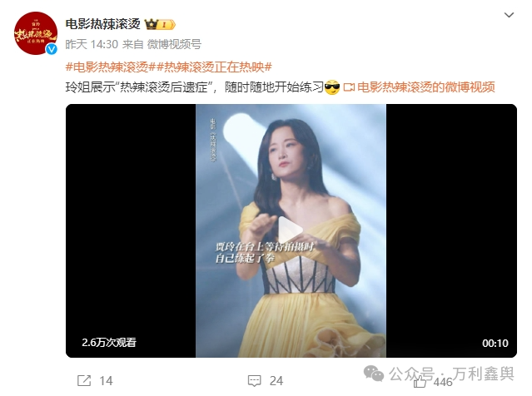
Task: Open the comments speech bubble icon
Action: (255, 381)
